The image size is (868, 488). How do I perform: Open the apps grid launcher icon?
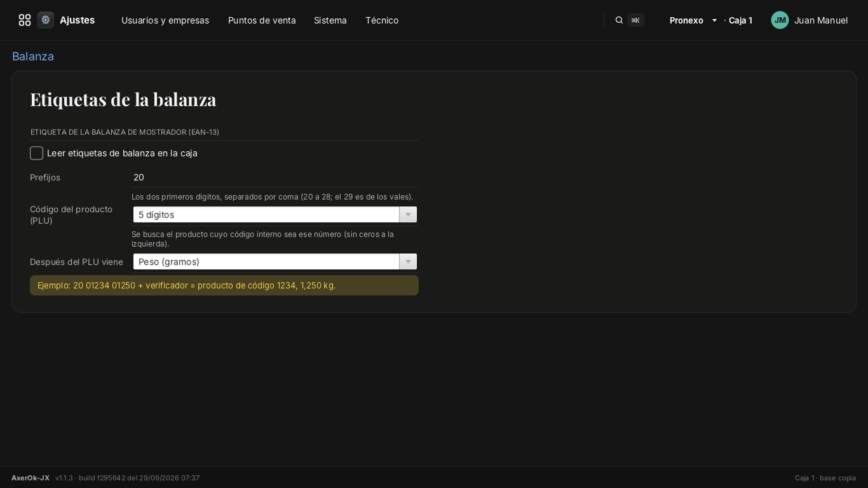coord(25,20)
